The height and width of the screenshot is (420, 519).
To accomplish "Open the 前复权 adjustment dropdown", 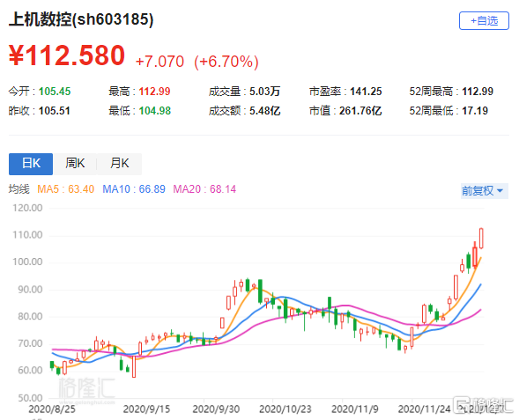I will pyautogui.click(x=484, y=191).
